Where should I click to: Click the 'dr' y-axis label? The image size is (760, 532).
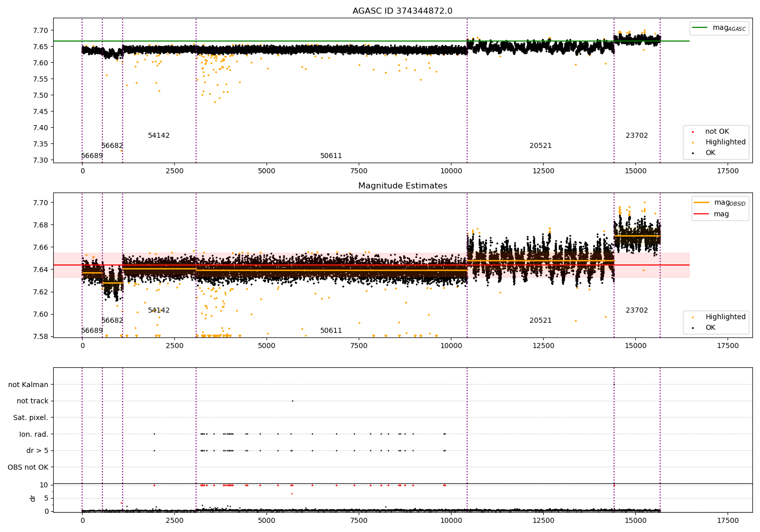point(33,498)
